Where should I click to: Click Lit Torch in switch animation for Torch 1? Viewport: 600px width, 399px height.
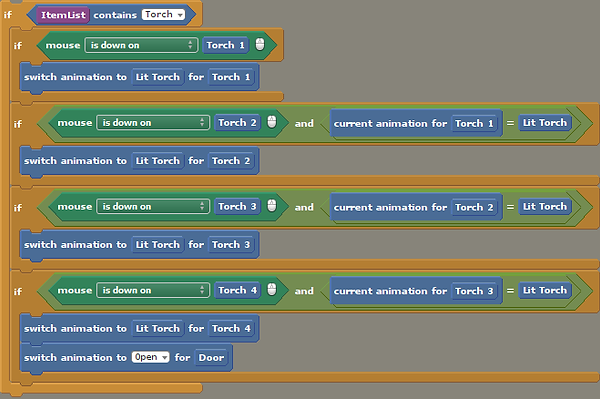[158, 77]
